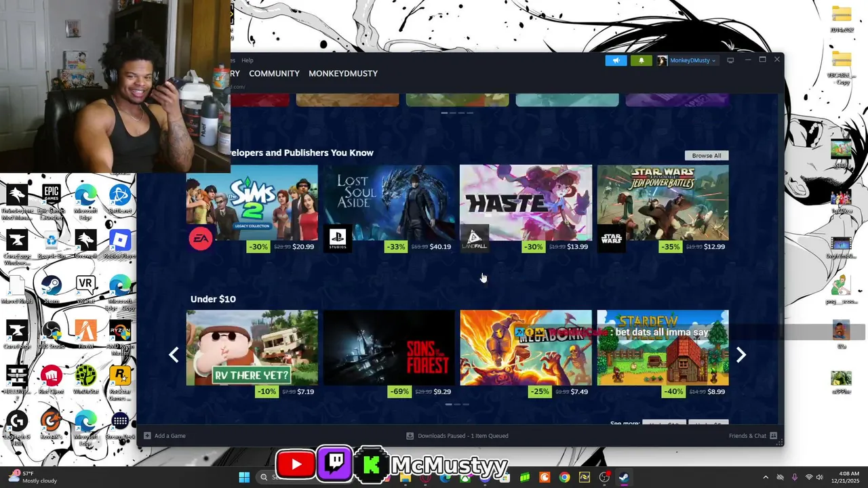Open Marvel Rivals desktop shortcut

[17, 290]
